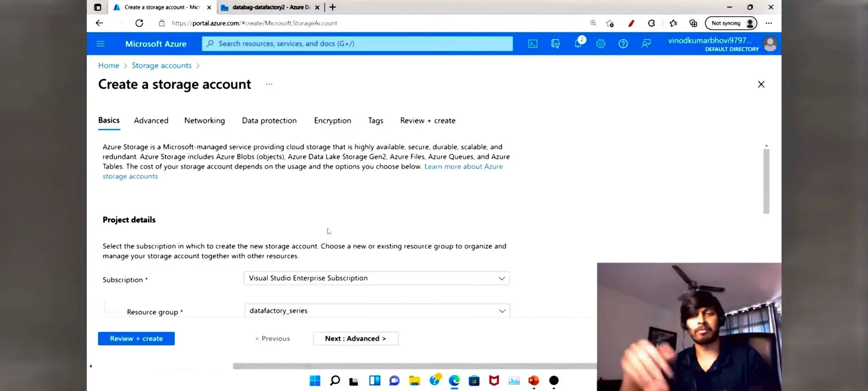
Task: Open Learn more about Azure storage accounts link
Action: point(464,166)
